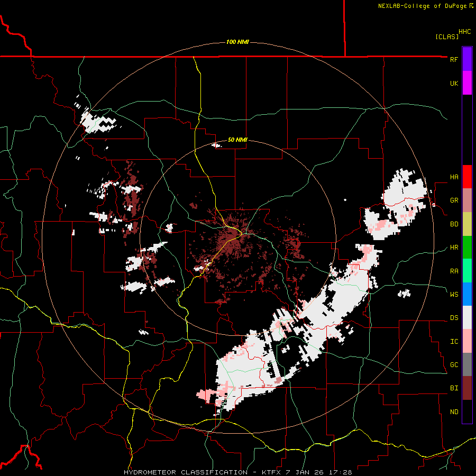Click the HR green legend swatch
Screen dimensions: 476x476
coord(467,248)
